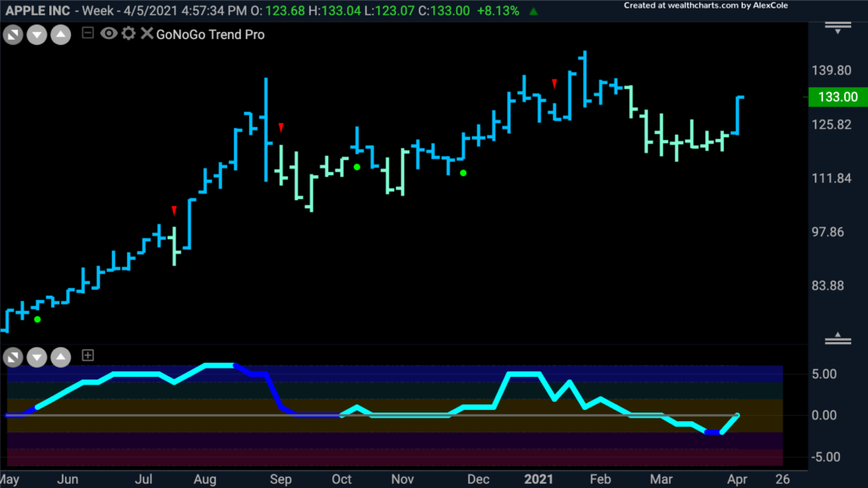Click the Aug label on time axis
Image resolution: width=868 pixels, height=488 pixels.
click(x=205, y=480)
